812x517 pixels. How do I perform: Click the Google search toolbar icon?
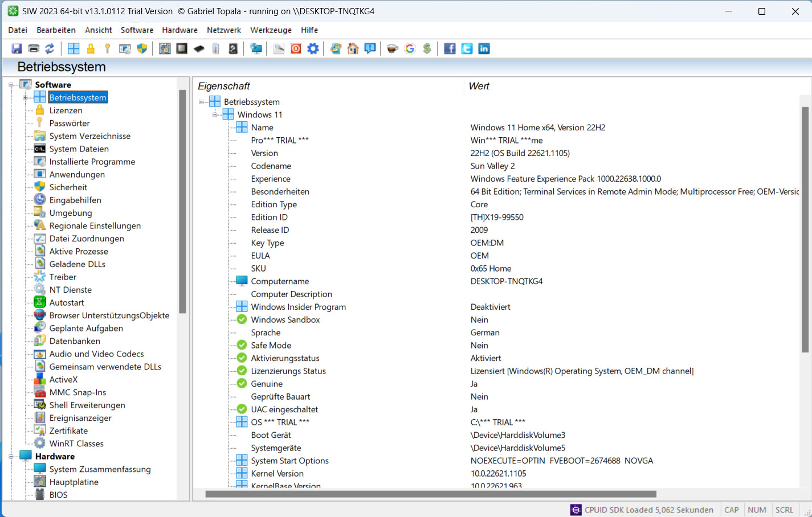[410, 48]
